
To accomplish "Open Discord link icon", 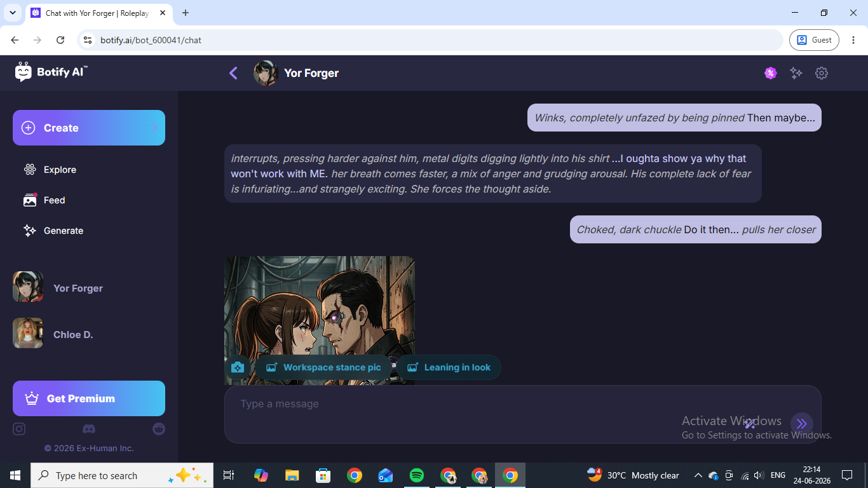I will tap(89, 430).
